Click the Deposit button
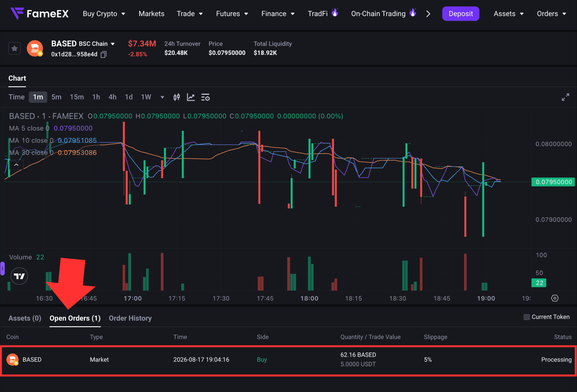This screenshot has width=577, height=392. [x=461, y=14]
